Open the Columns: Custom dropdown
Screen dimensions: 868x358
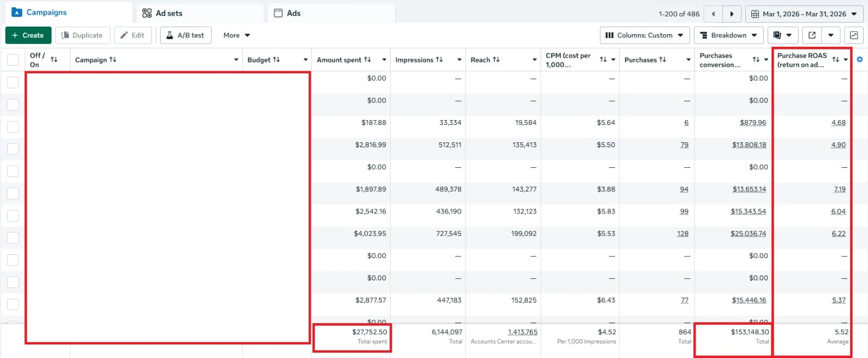pos(644,35)
